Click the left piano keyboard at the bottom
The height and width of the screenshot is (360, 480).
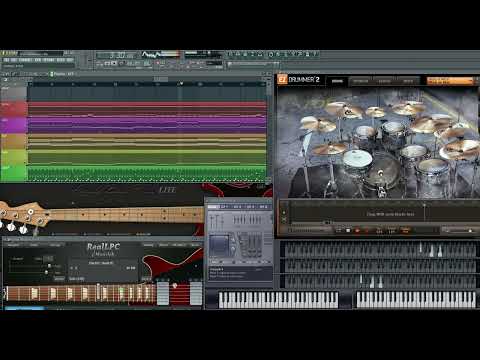278,300
